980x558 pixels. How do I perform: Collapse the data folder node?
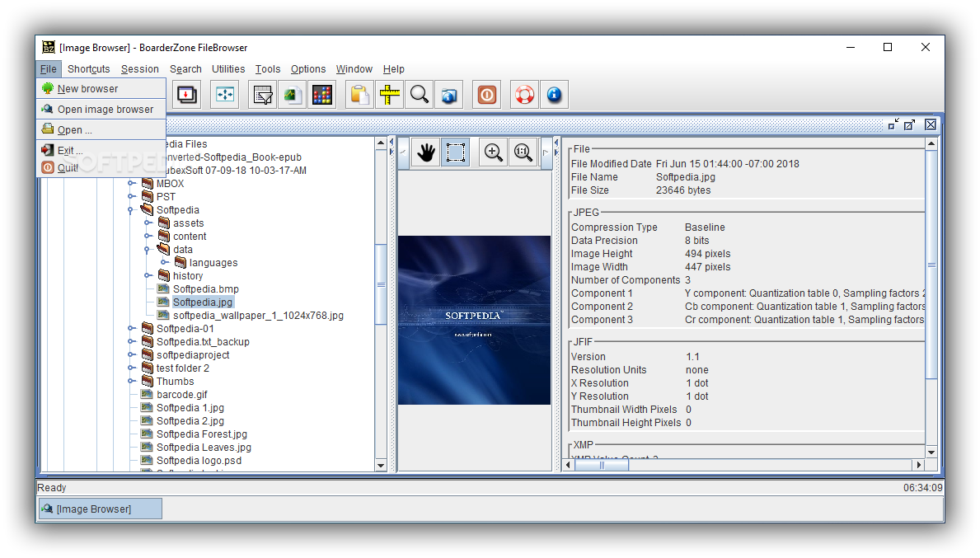[x=148, y=250]
